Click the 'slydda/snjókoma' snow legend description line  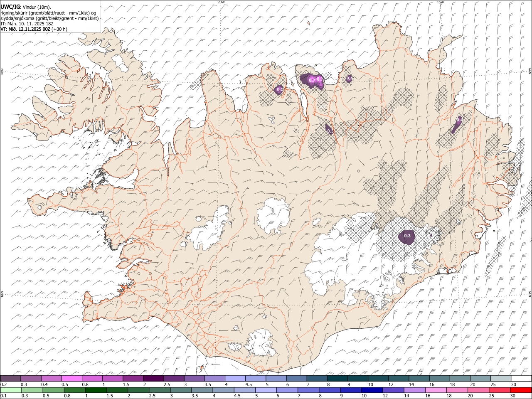click(x=49, y=18)
